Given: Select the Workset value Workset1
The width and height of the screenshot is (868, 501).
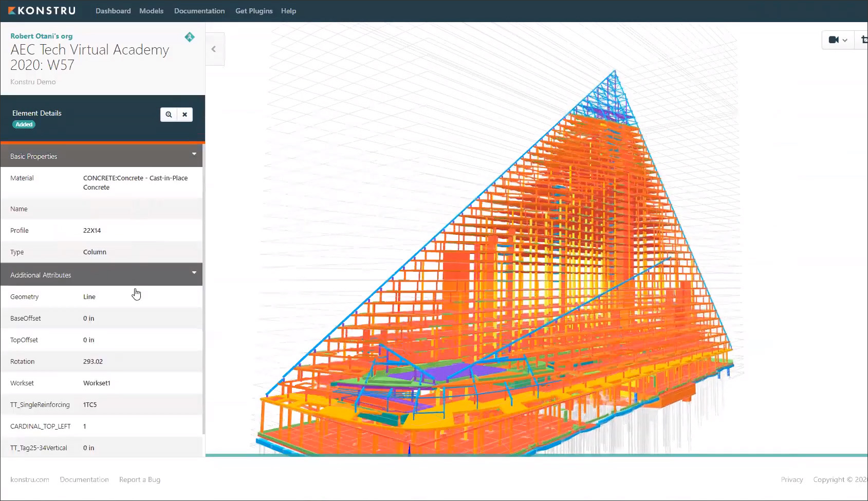Looking at the screenshot, I should [97, 383].
